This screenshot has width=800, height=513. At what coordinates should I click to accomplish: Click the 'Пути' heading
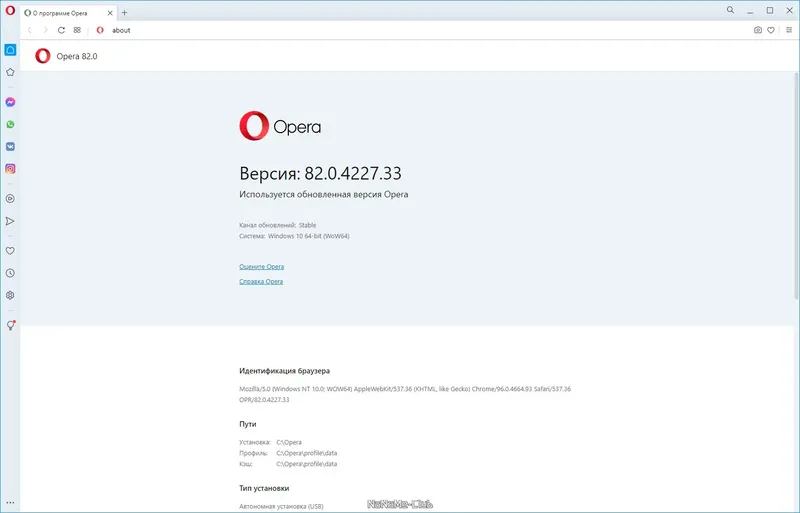click(247, 424)
